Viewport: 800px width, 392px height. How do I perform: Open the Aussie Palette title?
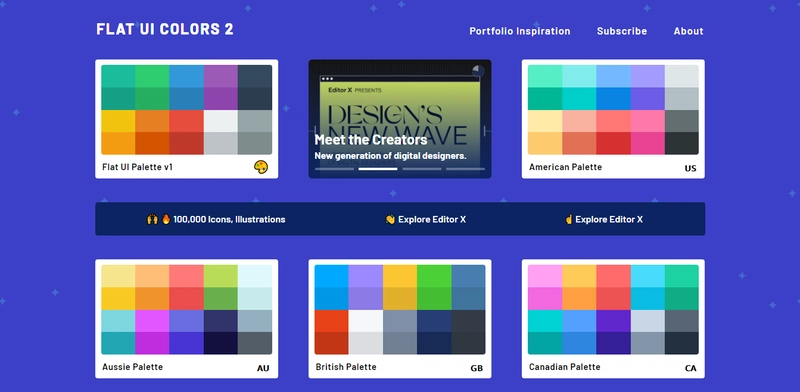[x=133, y=367]
